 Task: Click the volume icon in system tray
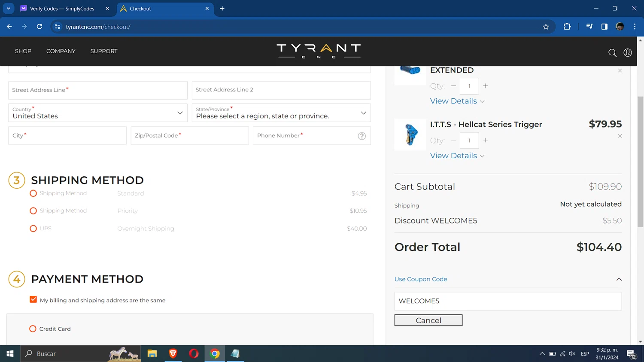[572, 354]
